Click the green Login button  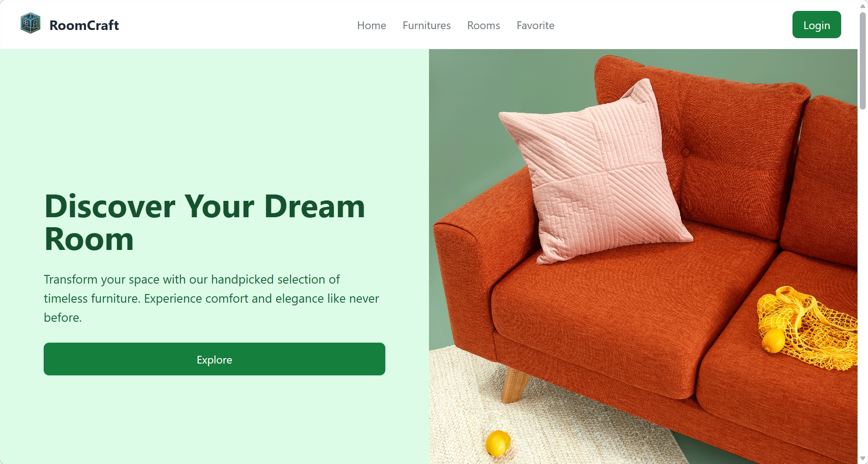pos(817,25)
